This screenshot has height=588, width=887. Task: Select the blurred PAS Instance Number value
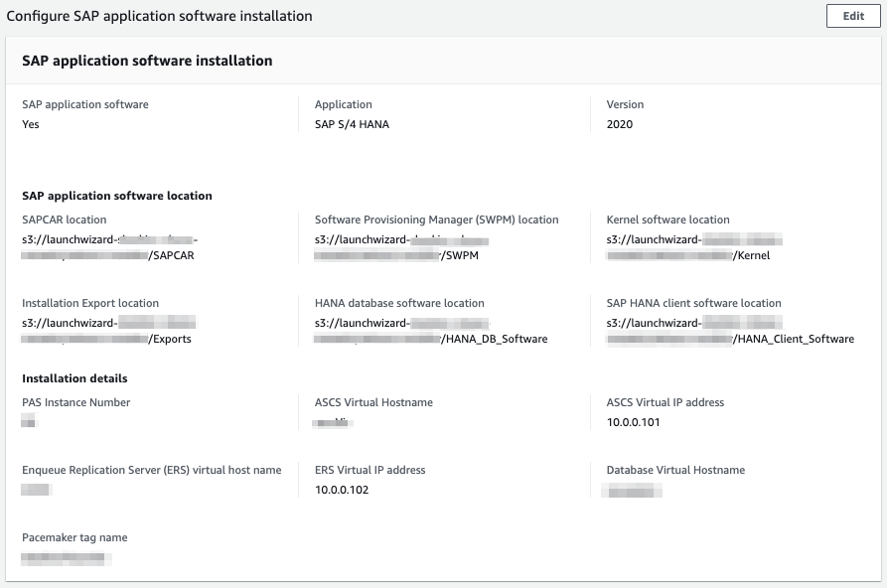[x=29, y=422]
